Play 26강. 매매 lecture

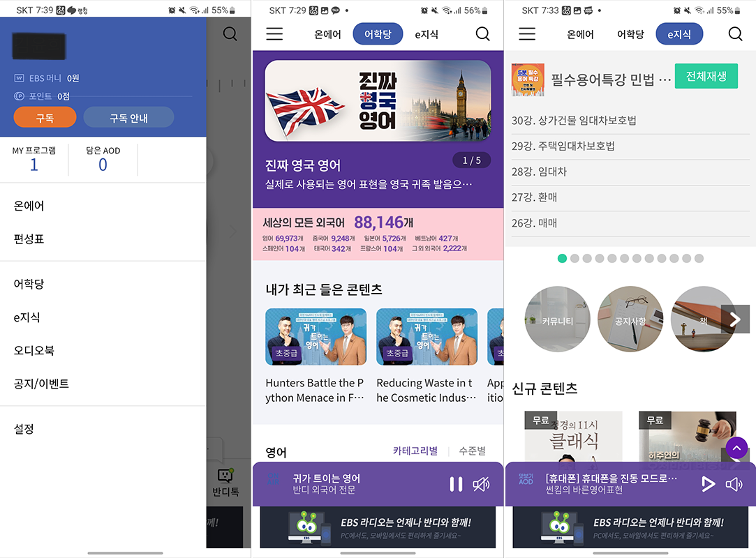coord(630,223)
